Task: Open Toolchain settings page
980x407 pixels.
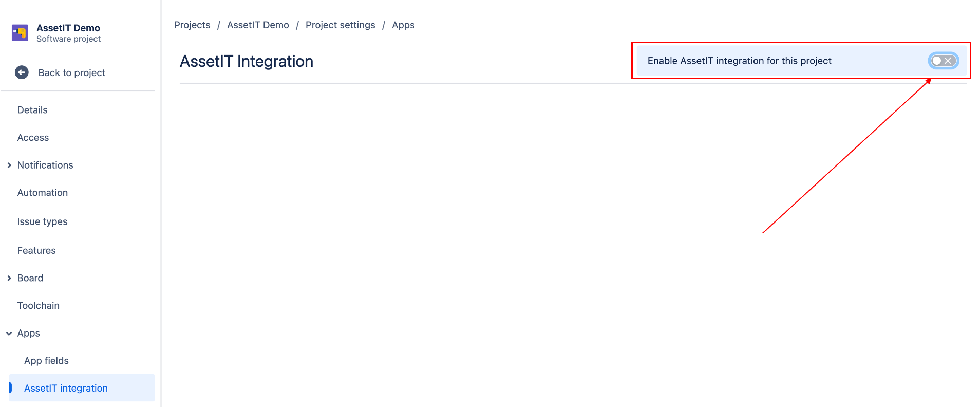Action: click(39, 306)
